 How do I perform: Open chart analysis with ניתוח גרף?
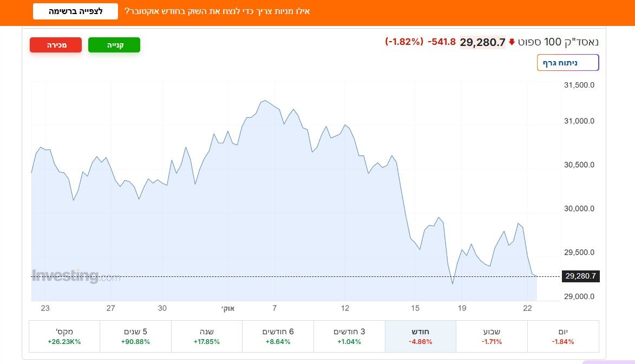coord(568,63)
